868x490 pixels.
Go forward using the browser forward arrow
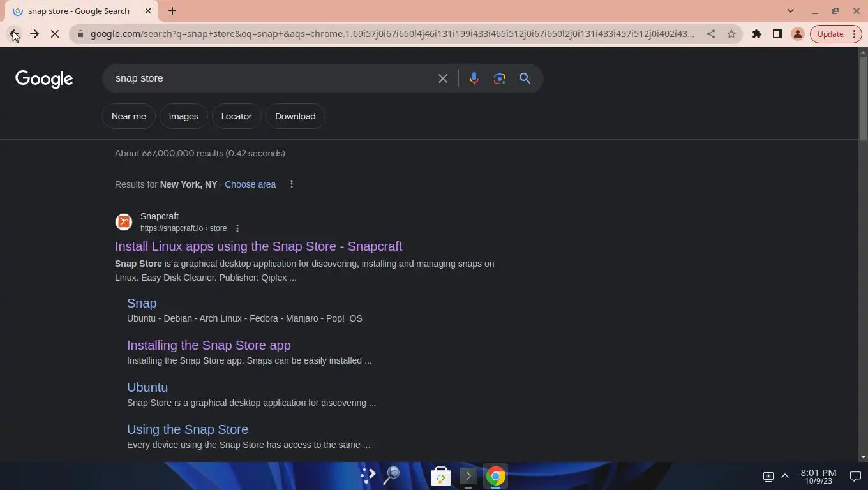[34, 34]
